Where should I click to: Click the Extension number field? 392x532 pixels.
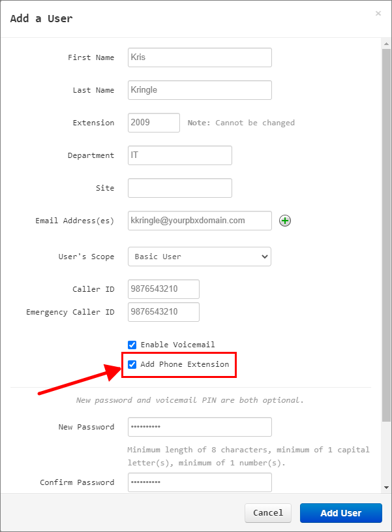pyautogui.click(x=154, y=123)
